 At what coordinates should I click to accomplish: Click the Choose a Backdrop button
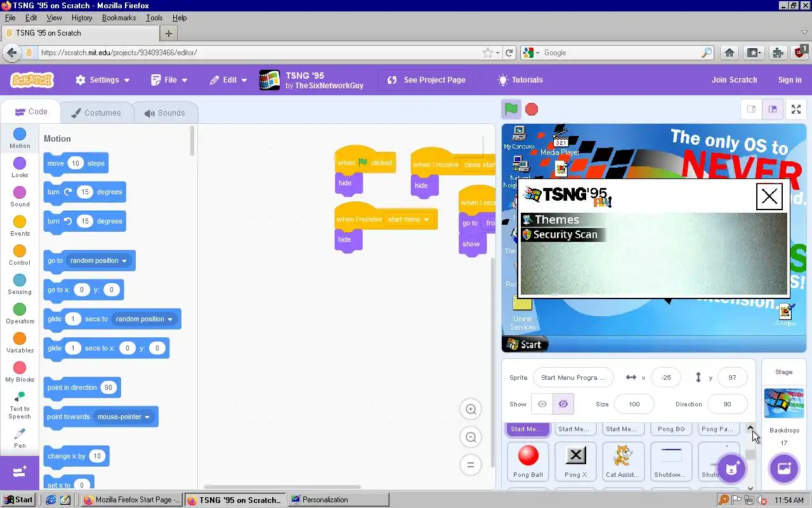(783, 469)
